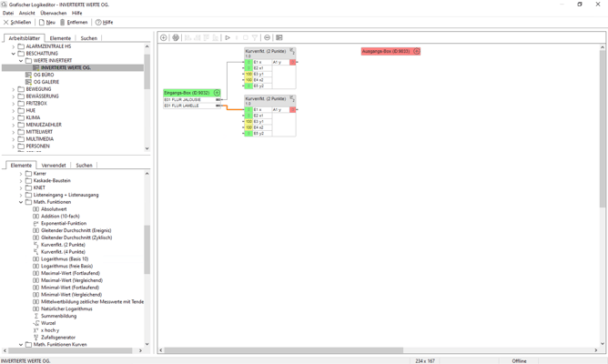Select the Arbeitsblätter tab
The height and width of the screenshot is (364, 608).
pos(24,38)
